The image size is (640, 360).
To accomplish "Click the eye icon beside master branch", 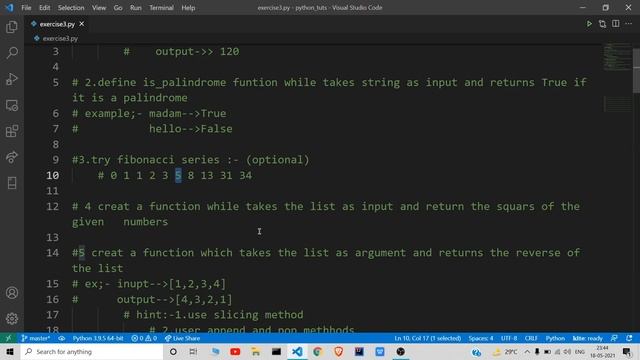I will click(62, 338).
